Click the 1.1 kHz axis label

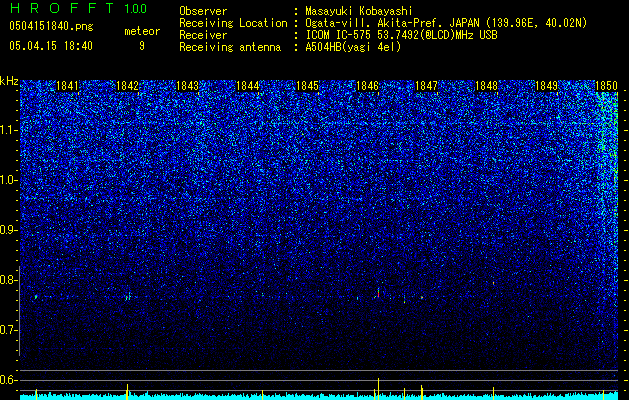(9, 130)
